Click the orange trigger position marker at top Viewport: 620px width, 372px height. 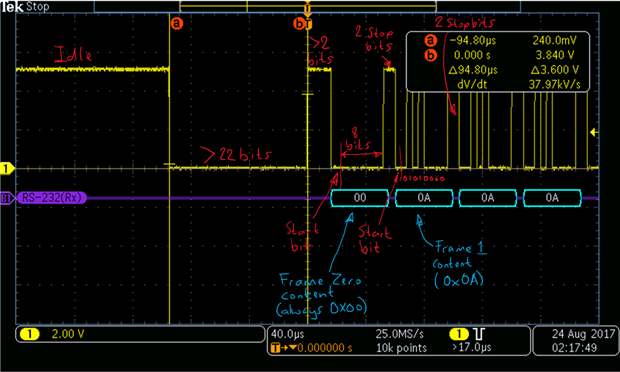tap(308, 8)
